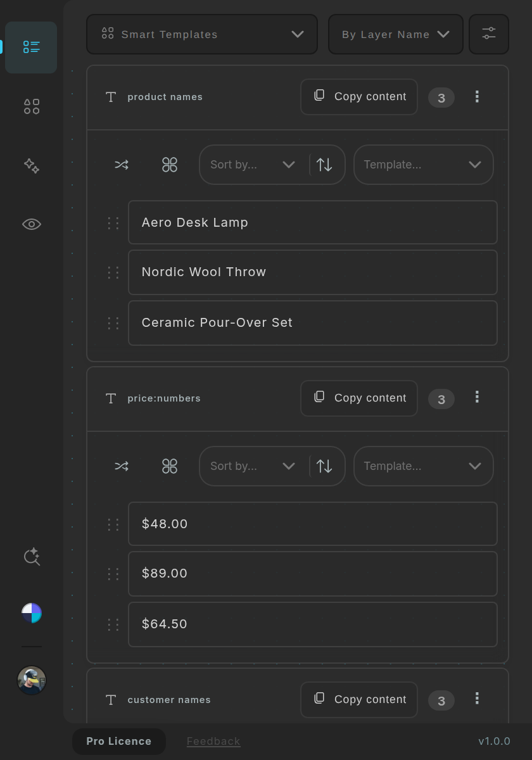Open more options for customer names
This screenshot has width=532, height=760.
[x=477, y=699]
